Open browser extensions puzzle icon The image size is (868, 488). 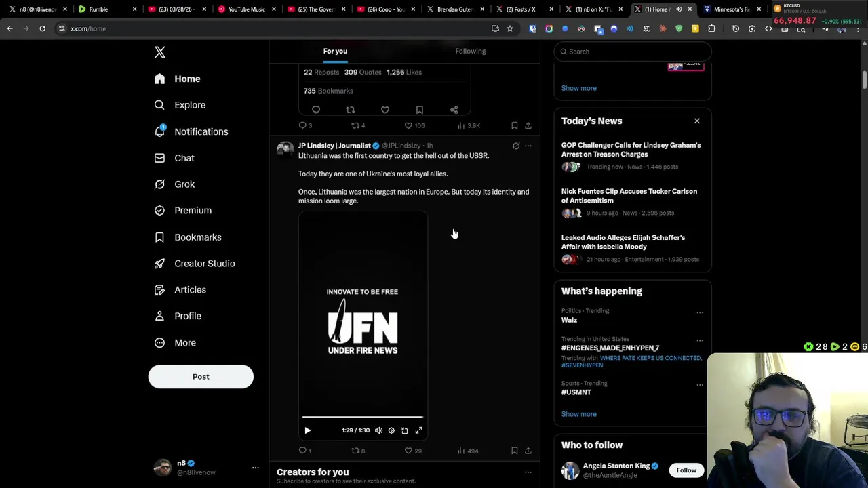point(711,28)
